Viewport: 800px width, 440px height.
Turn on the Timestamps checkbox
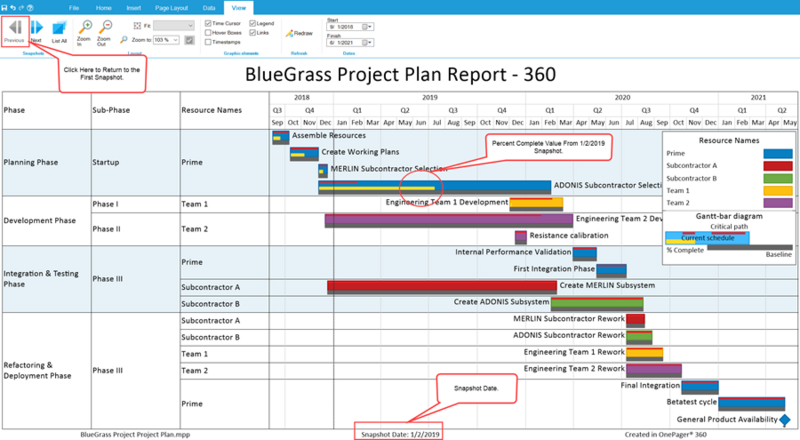coord(208,42)
